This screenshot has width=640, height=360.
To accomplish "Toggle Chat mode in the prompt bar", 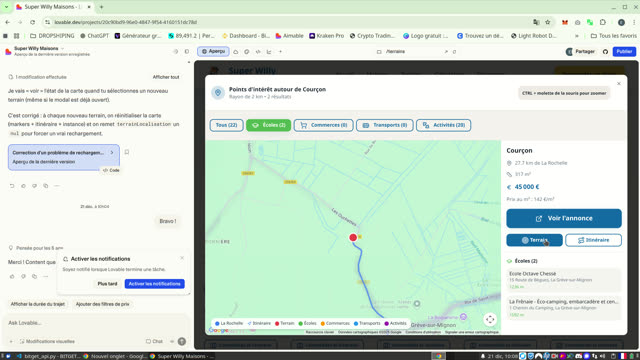I will [154, 341].
